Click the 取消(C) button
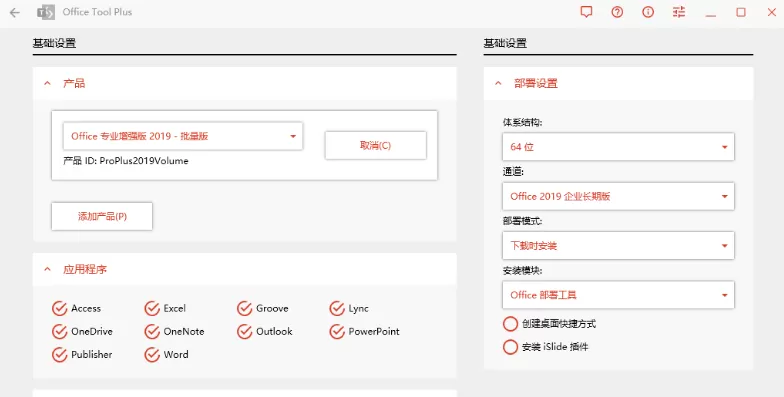 tap(376, 146)
